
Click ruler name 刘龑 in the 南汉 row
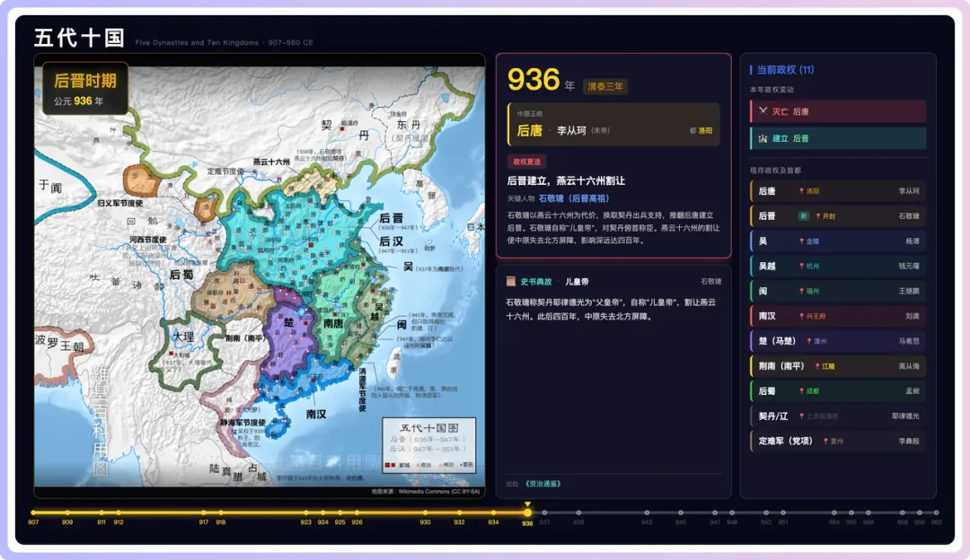(913, 316)
